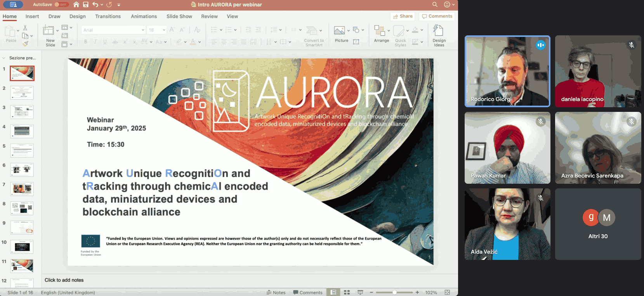Click the Share button
The image size is (644, 296).
tap(403, 16)
